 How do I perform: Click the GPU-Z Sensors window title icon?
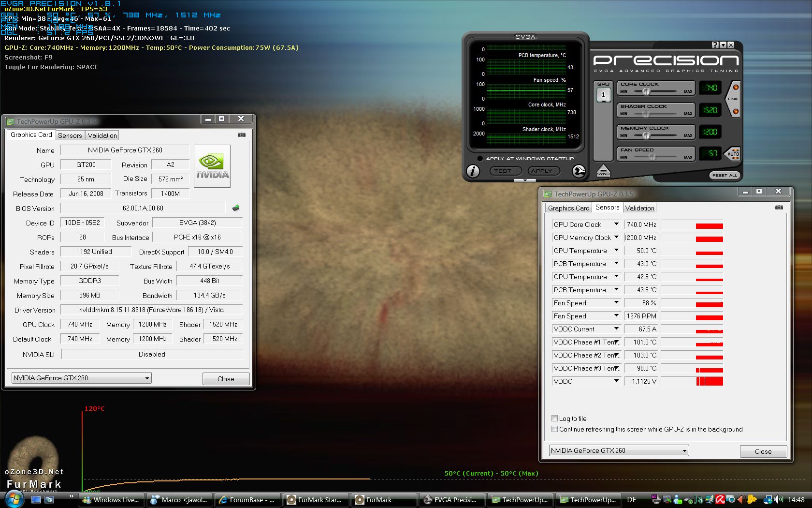548,194
